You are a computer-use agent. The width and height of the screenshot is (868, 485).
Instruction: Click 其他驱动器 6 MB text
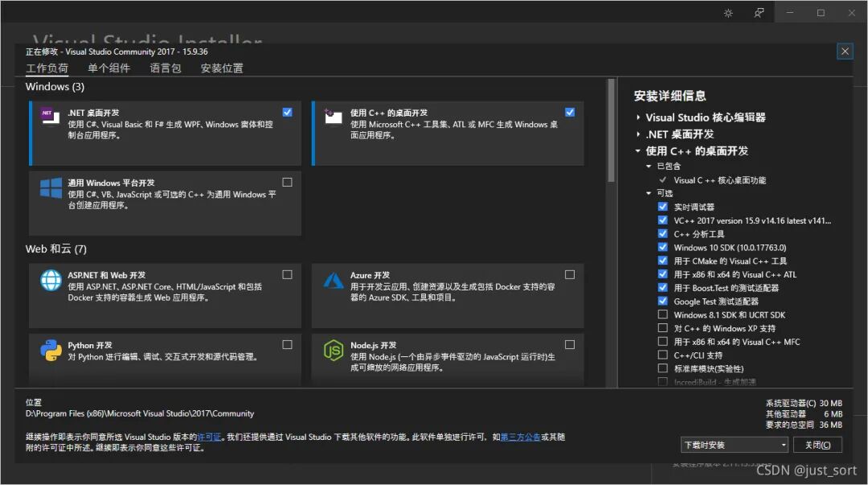pos(804,414)
